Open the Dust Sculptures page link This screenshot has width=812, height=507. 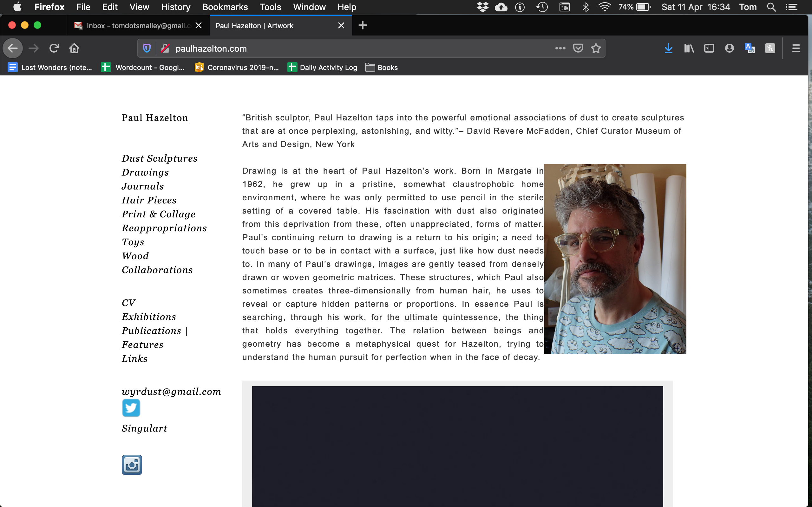pyautogui.click(x=159, y=158)
